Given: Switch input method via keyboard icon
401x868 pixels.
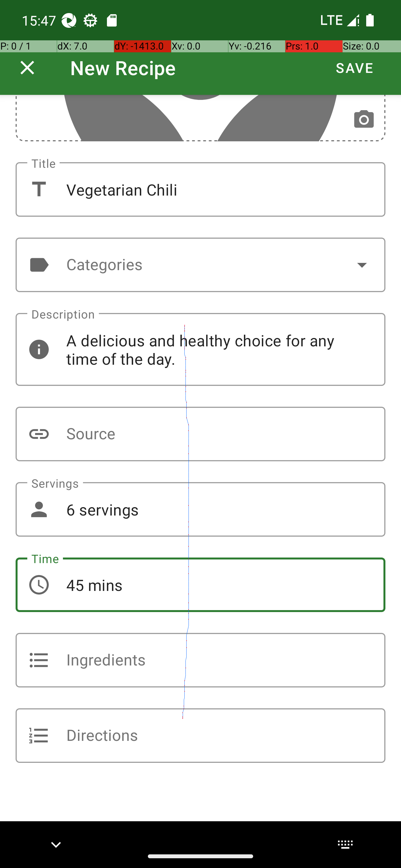Looking at the screenshot, I should [345, 844].
